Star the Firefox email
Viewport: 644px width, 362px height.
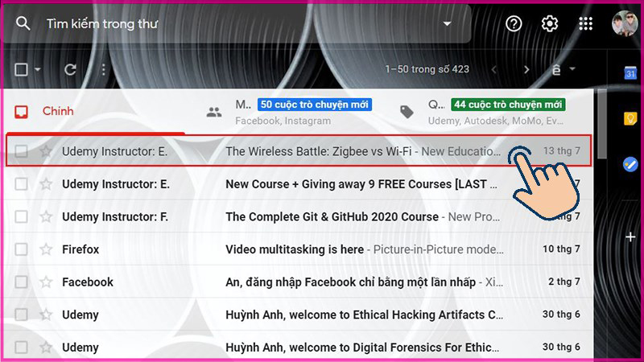pyautogui.click(x=46, y=249)
